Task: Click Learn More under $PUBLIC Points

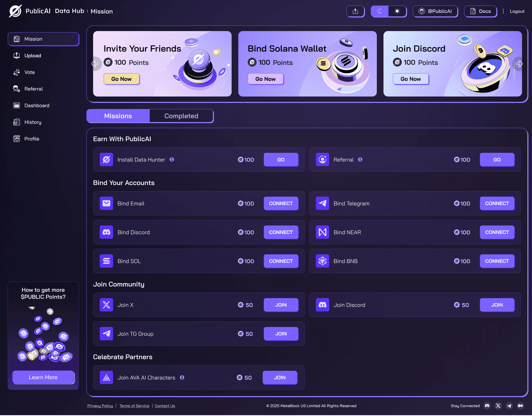Action: pos(43,377)
